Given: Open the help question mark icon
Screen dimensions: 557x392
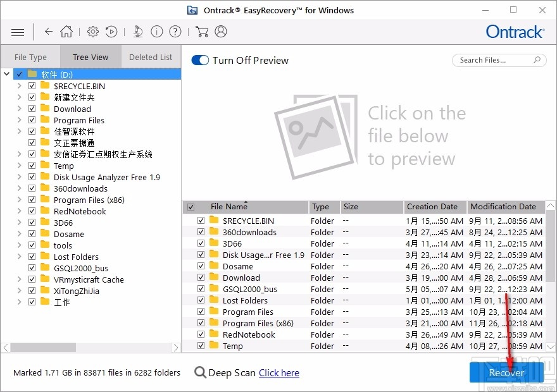Looking at the screenshot, I should (175, 32).
